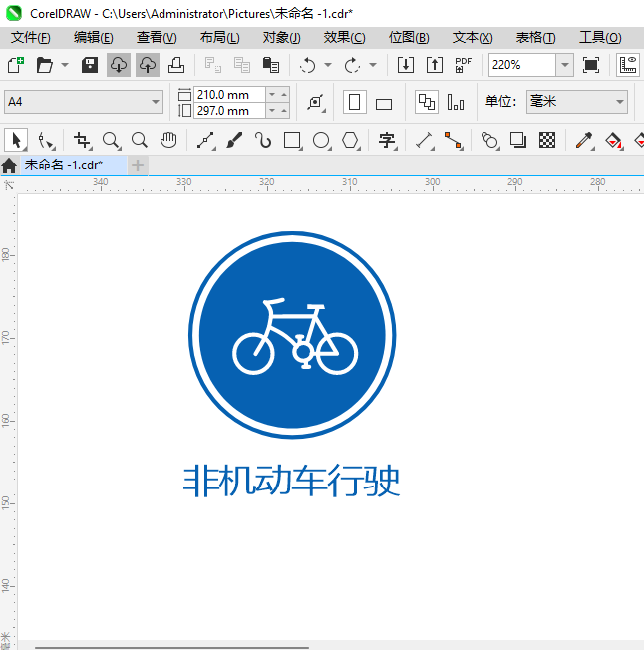The width and height of the screenshot is (644, 650).
Task: Click the page width 210.0 mm field
Action: (x=229, y=95)
